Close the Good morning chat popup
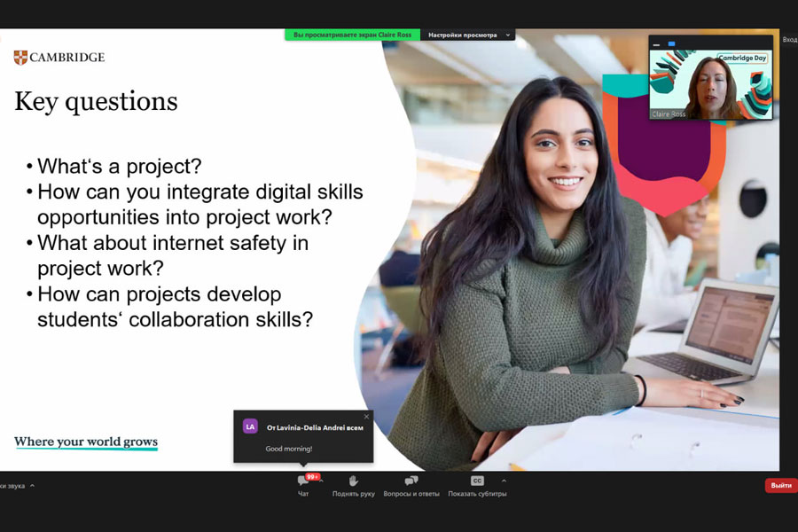The image size is (798, 532). 366,417
